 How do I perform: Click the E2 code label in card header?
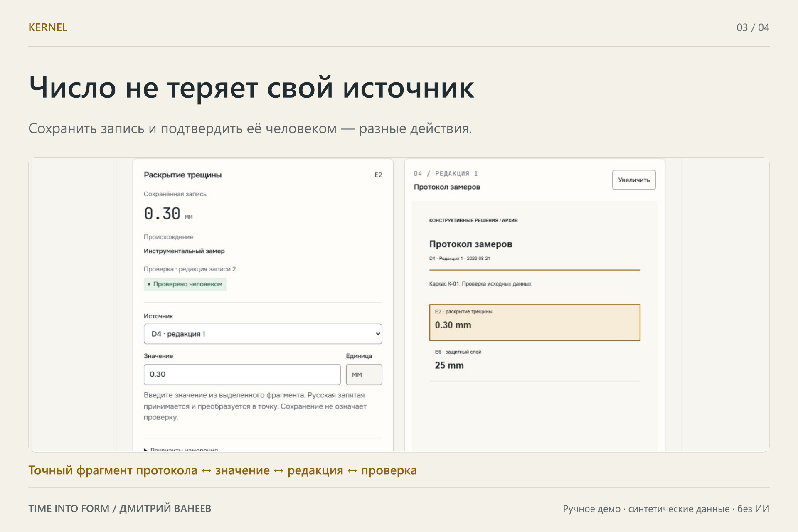[378, 175]
